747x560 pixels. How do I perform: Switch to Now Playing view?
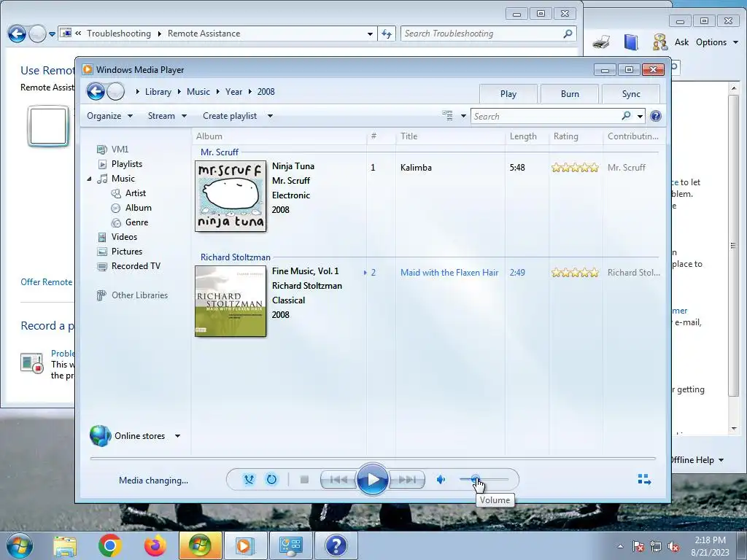pos(644,479)
